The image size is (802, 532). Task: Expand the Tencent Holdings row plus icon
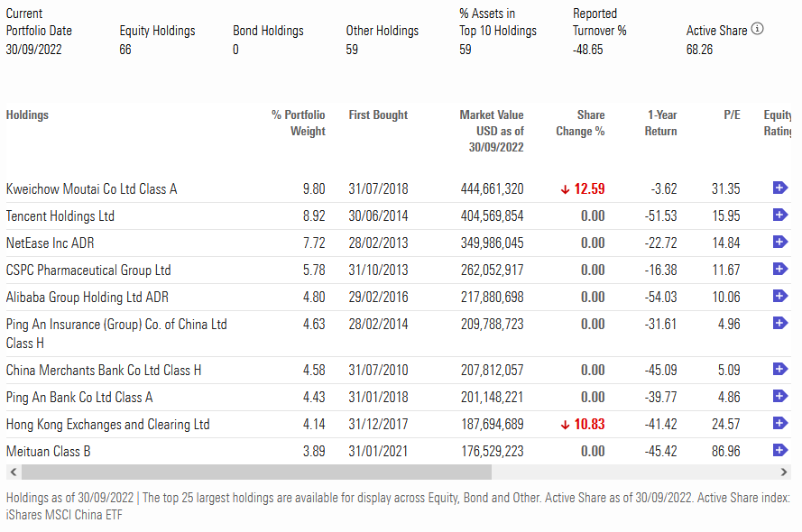[780, 215]
